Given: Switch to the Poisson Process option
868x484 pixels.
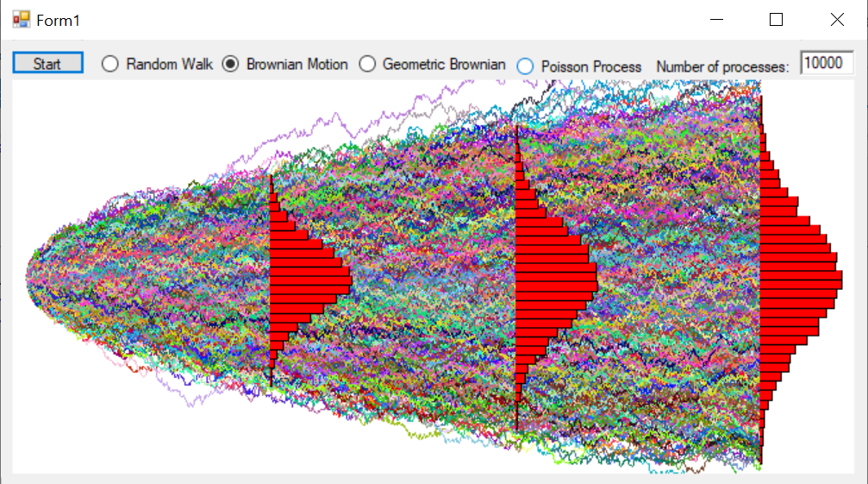Looking at the screenshot, I should tap(525, 66).
